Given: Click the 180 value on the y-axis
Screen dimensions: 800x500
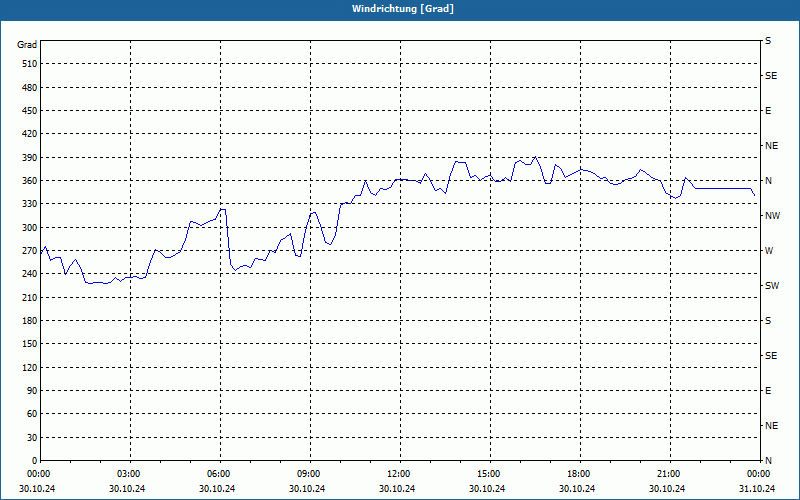Looking at the screenshot, I should click(x=30, y=320).
